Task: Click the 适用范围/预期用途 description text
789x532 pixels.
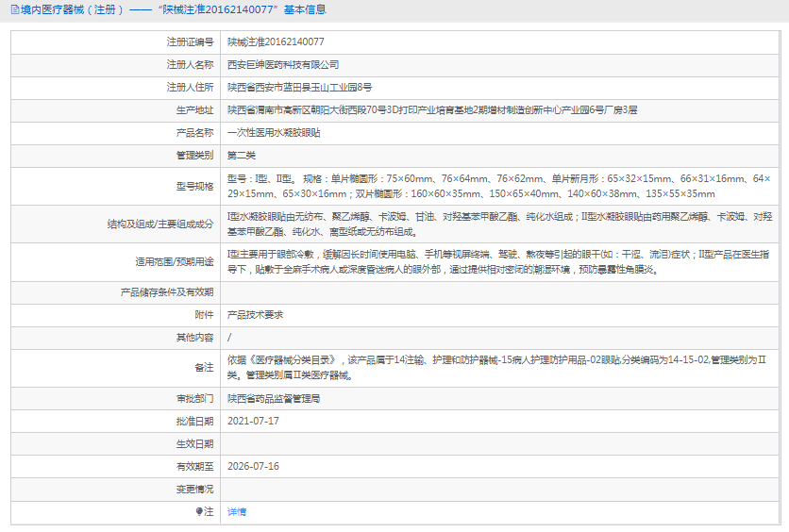Action: 498,261
